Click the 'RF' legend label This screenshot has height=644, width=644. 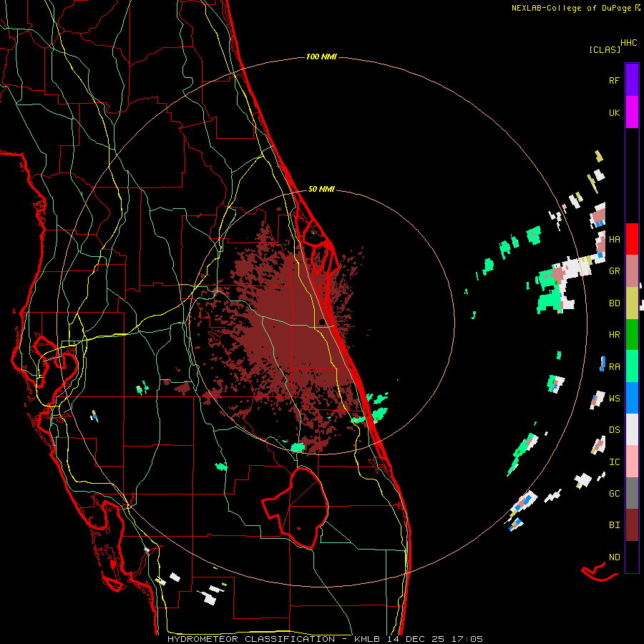[614, 80]
